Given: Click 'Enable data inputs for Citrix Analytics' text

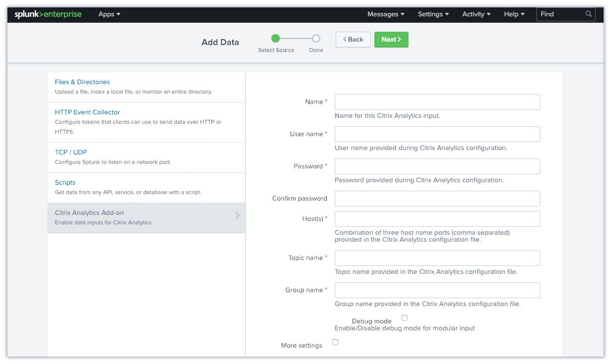Looking at the screenshot, I should tap(103, 223).
